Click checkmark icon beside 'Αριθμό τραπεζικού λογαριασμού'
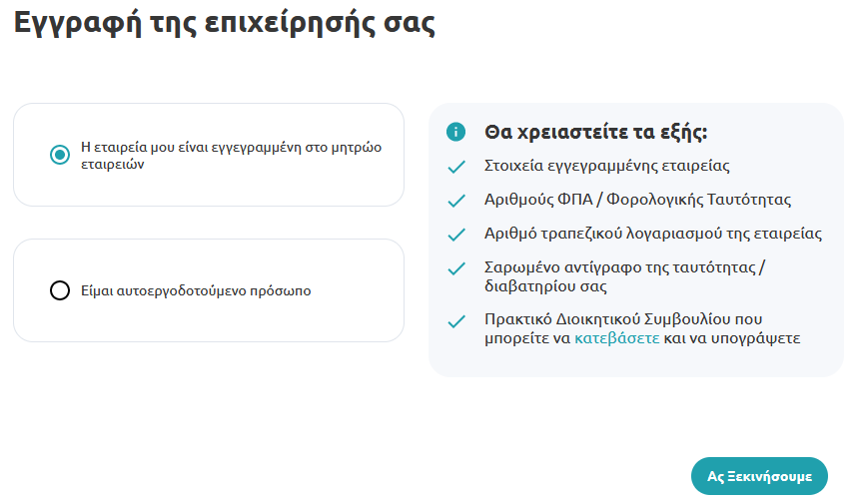This screenshot has height=504, width=858. 456,235
